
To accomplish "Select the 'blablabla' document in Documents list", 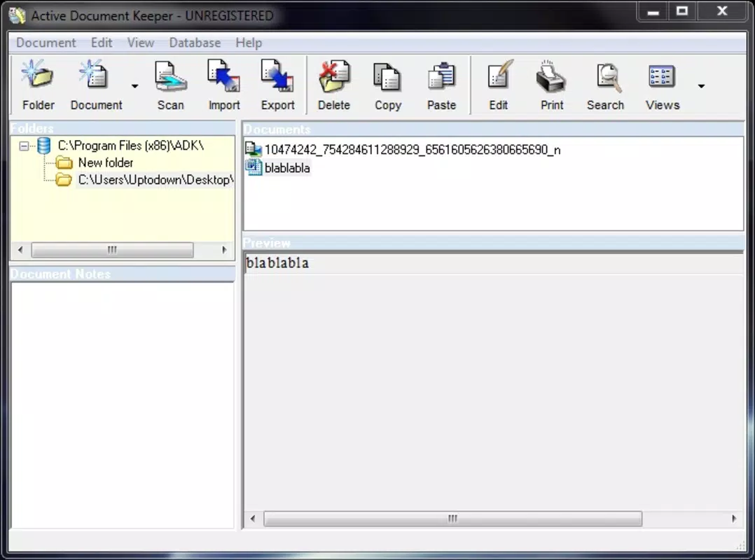I will [x=287, y=168].
